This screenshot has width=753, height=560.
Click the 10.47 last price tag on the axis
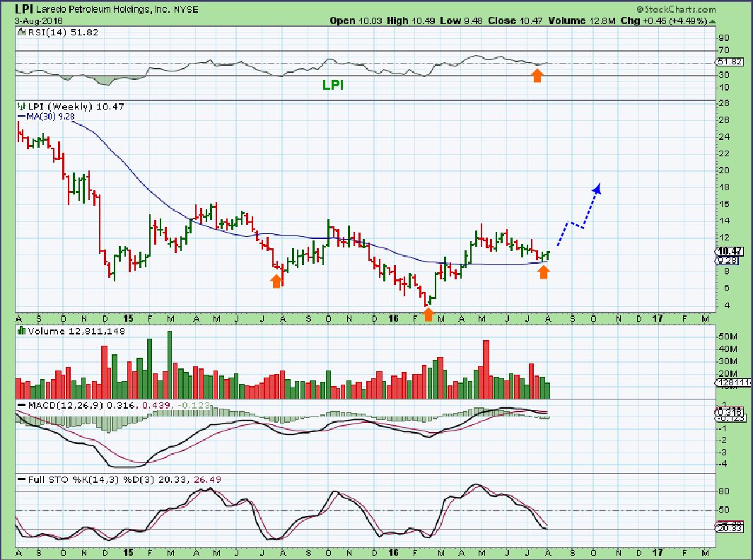click(x=730, y=251)
